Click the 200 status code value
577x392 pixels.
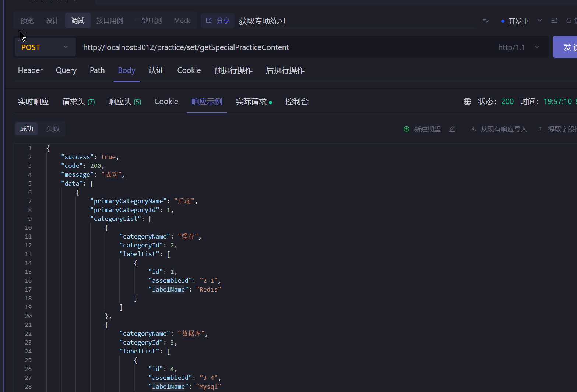point(507,102)
